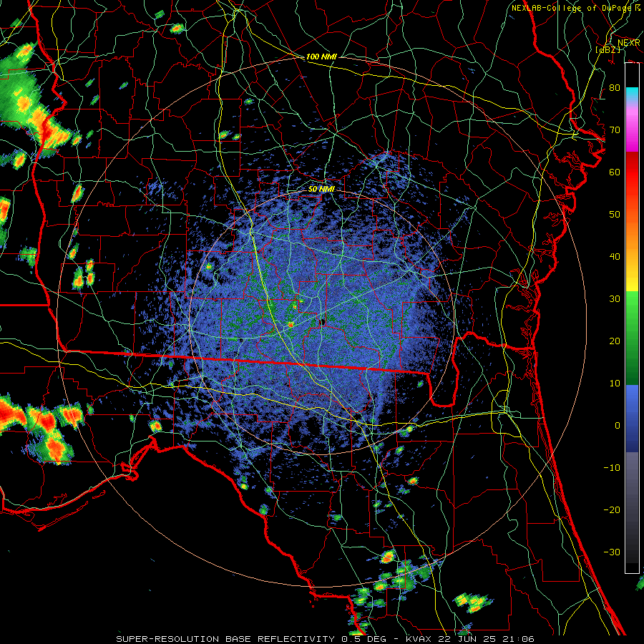This screenshot has width=644, height=644.
Task: Select the 70 value on the dBZ scale
Action: pos(615,130)
